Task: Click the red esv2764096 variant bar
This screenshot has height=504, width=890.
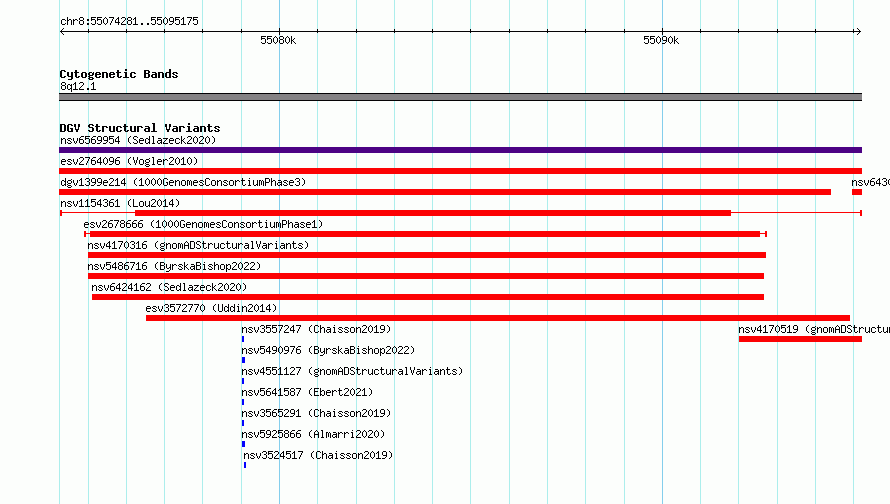Action: [460, 171]
